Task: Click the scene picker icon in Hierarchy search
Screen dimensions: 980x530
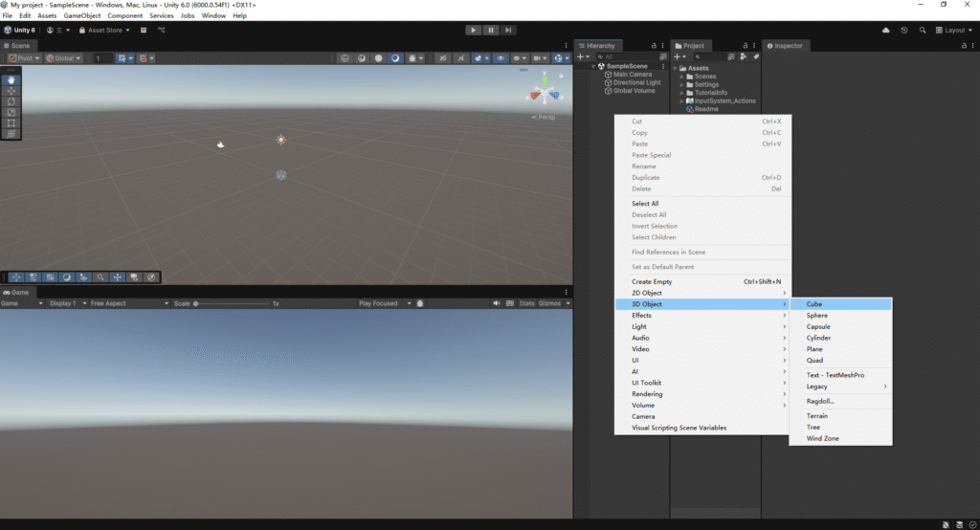Action: [663, 56]
